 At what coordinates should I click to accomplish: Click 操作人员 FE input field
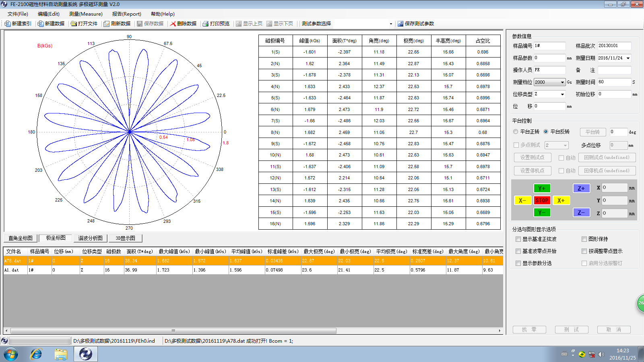[549, 70]
